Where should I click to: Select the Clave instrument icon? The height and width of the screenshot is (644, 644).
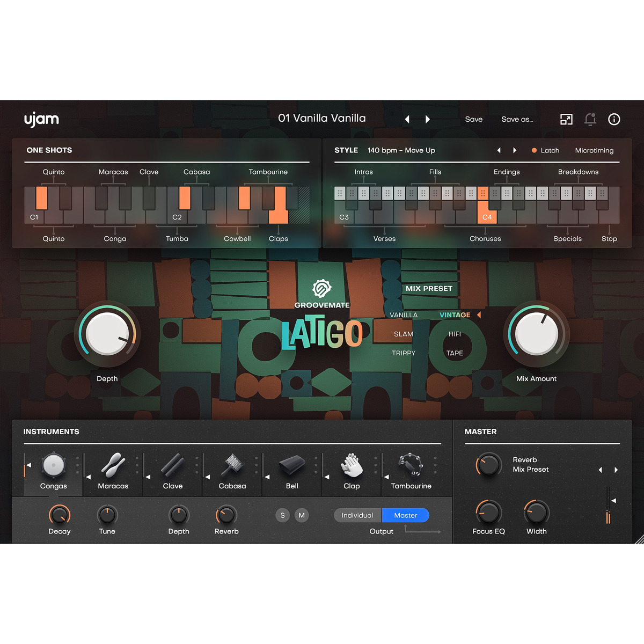(x=172, y=466)
